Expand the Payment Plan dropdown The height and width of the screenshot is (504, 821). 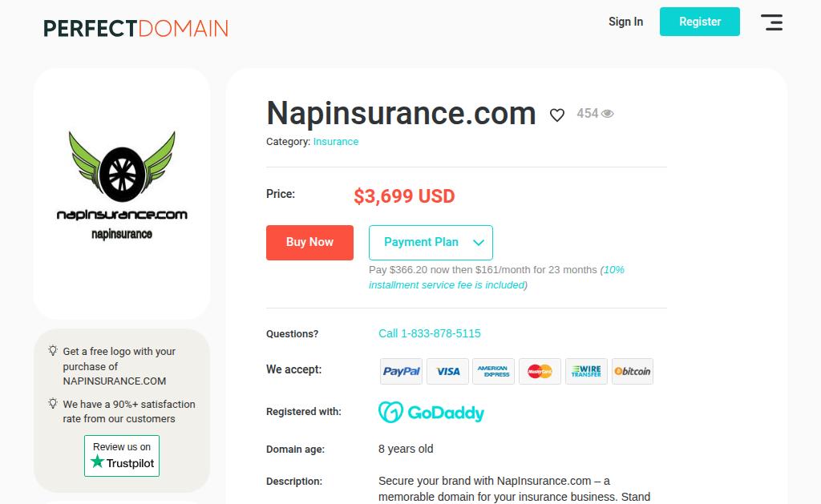tap(431, 242)
